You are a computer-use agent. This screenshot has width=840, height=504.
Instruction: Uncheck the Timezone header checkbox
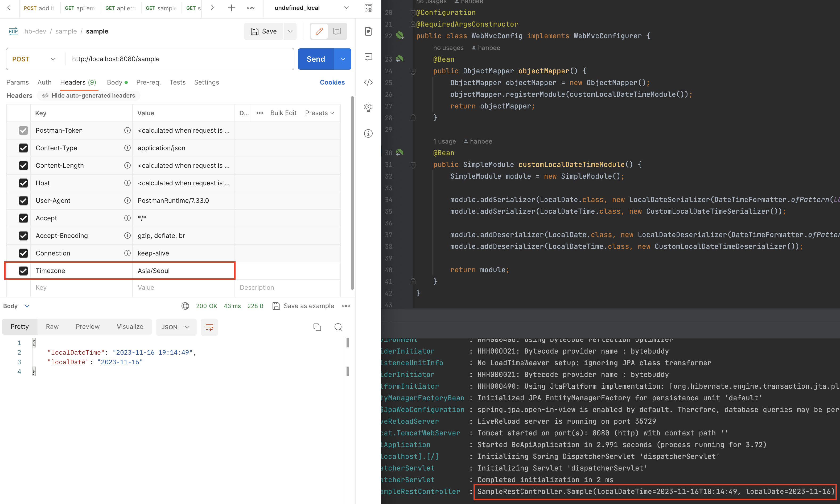23,271
